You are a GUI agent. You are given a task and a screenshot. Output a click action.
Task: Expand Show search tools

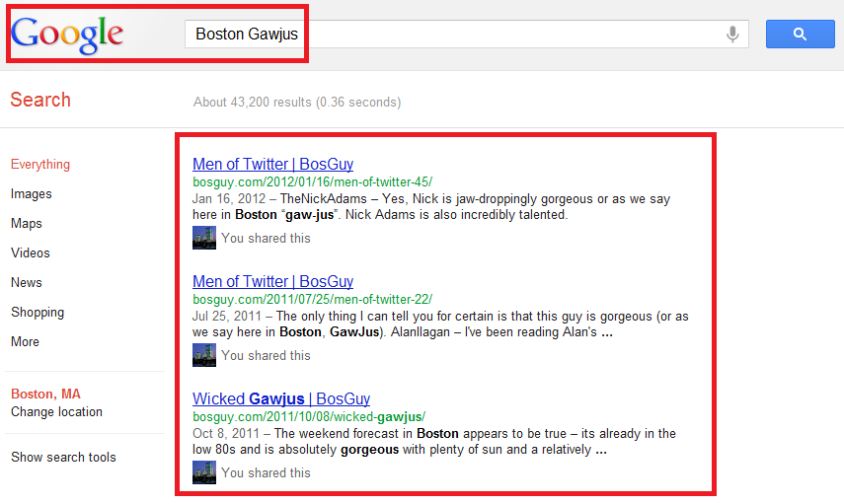[63, 458]
